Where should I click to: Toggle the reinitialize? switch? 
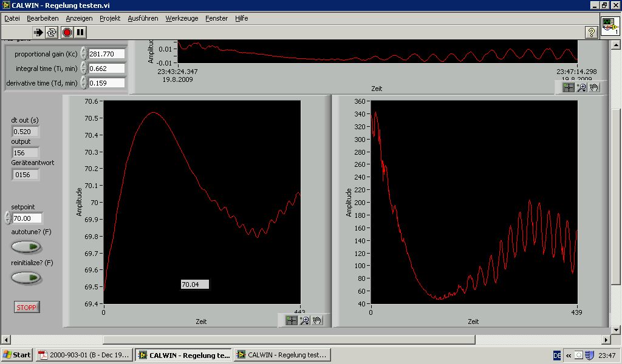pyautogui.click(x=26, y=278)
